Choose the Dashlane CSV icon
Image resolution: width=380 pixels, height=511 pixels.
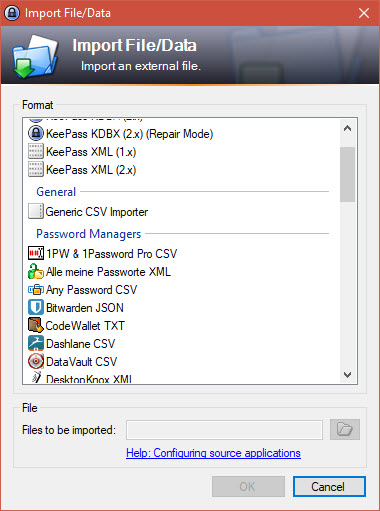pyautogui.click(x=36, y=343)
